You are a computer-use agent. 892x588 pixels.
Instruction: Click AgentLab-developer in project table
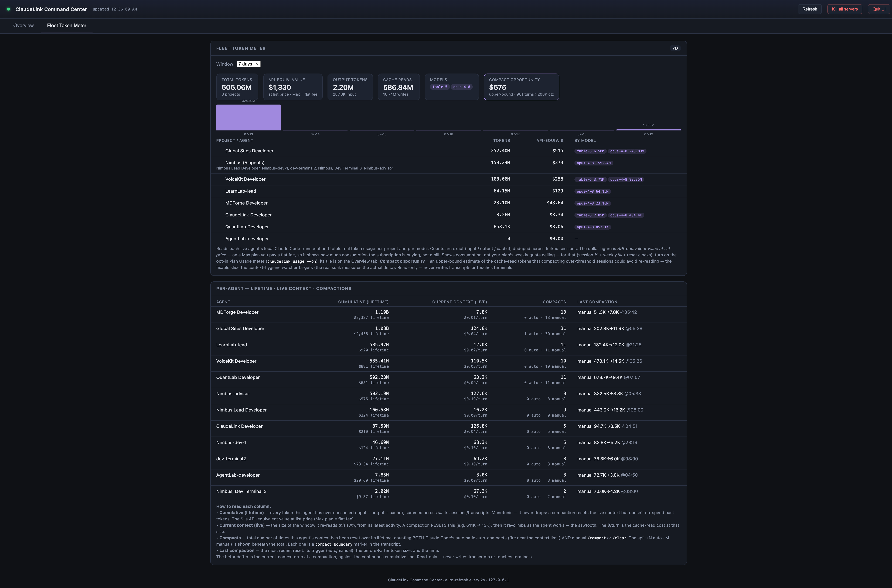coord(247,239)
